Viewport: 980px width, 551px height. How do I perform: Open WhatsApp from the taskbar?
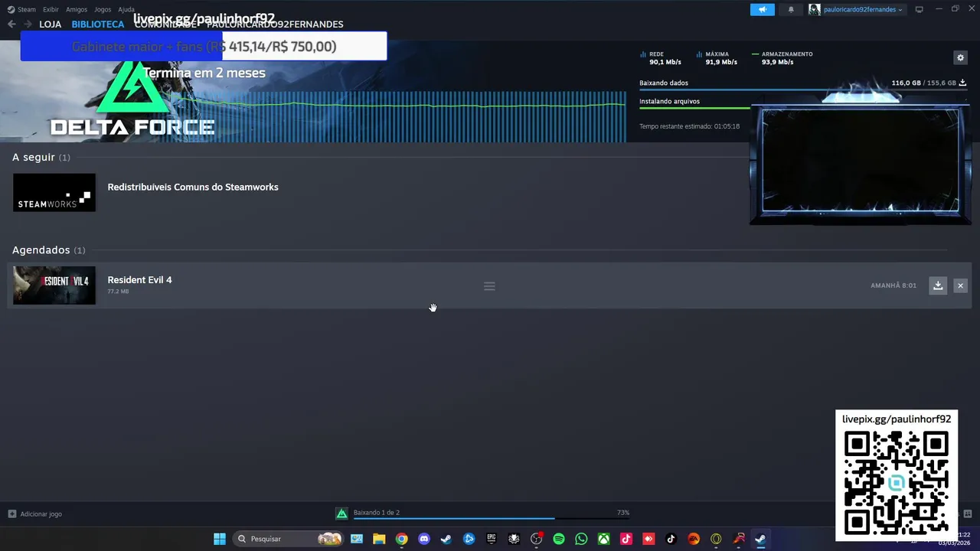tap(581, 539)
